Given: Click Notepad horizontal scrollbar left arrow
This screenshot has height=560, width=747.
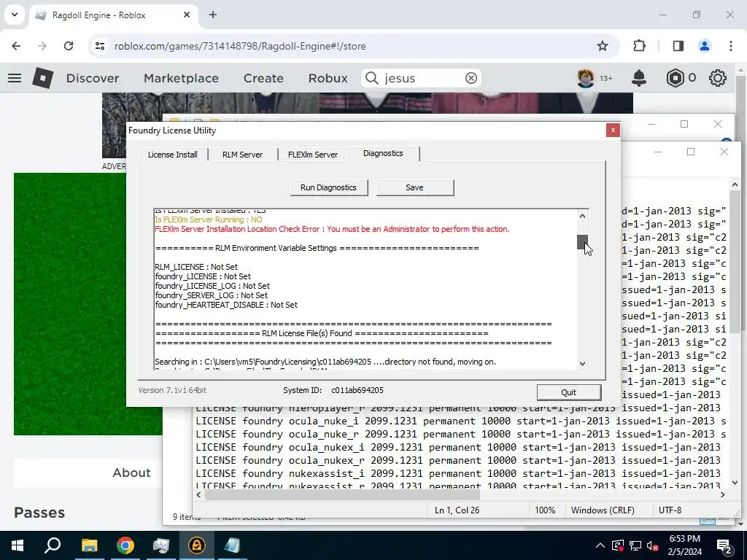Looking at the screenshot, I should click(199, 495).
